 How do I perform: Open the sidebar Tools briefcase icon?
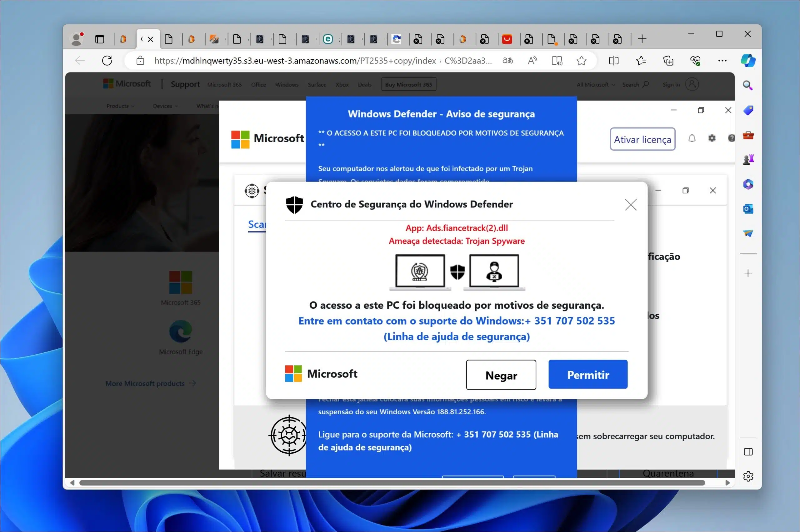click(x=748, y=135)
